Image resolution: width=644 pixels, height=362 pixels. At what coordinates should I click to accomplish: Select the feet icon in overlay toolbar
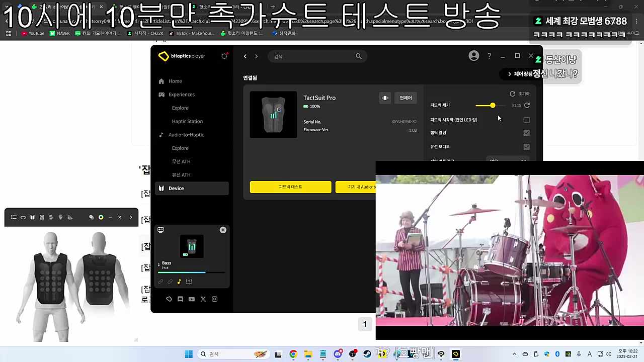tap(70, 217)
